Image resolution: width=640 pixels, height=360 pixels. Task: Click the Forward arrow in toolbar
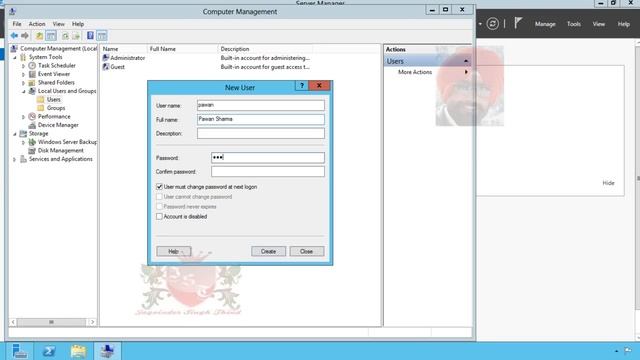tap(25, 36)
